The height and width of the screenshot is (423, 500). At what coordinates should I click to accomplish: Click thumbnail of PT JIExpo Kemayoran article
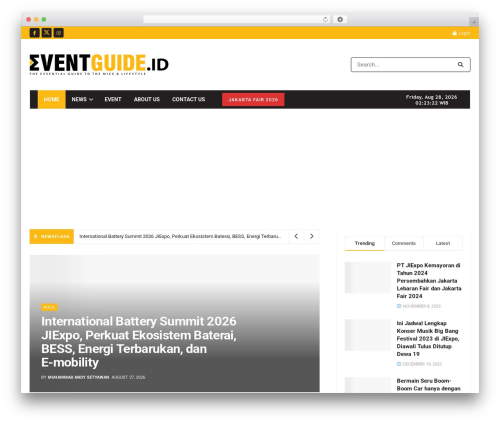[x=368, y=278]
